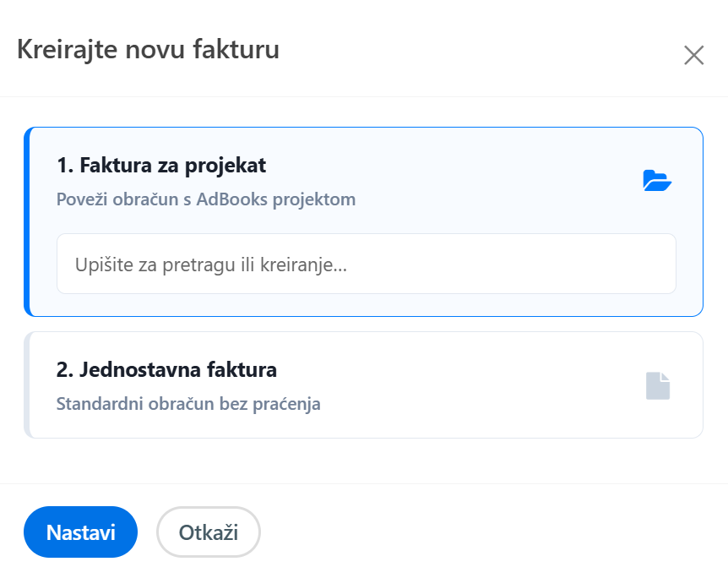Focus the project search input field

(366, 264)
